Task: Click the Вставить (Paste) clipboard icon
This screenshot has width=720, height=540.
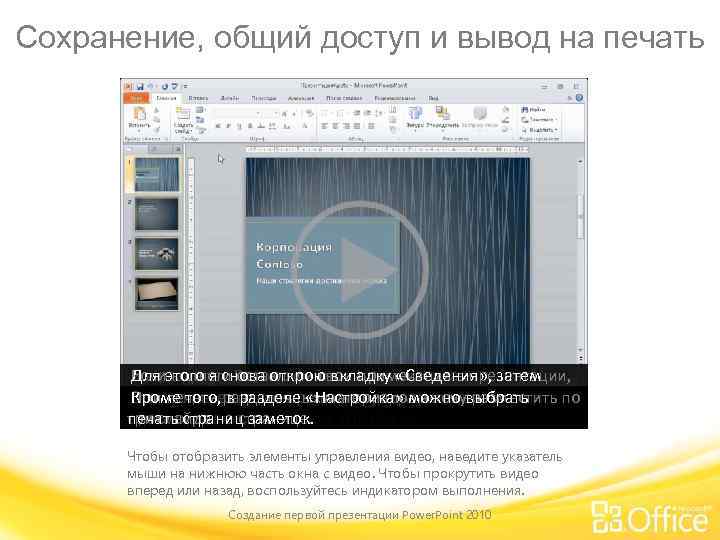Action: pyautogui.click(x=139, y=114)
